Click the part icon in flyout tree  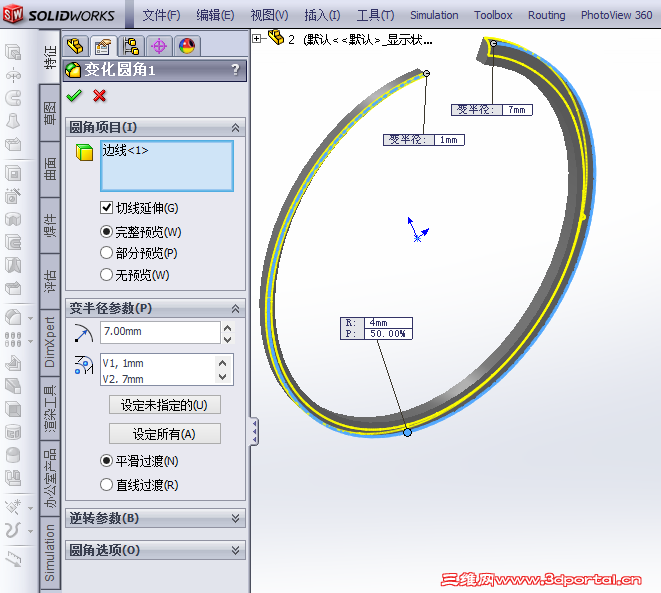(276, 38)
